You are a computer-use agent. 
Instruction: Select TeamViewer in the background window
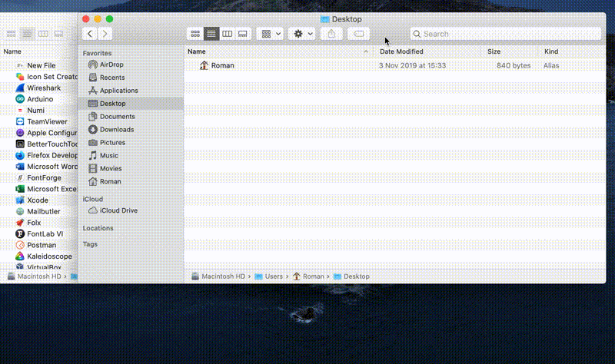[x=39, y=121]
